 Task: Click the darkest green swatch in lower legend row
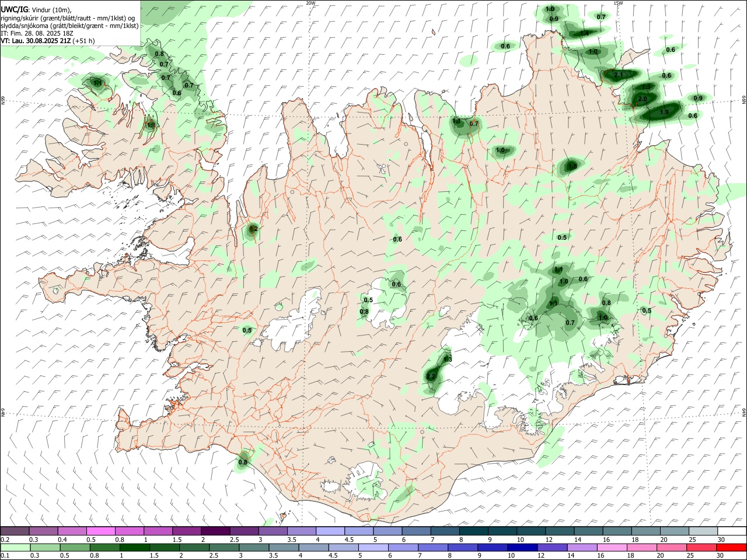pos(135,548)
